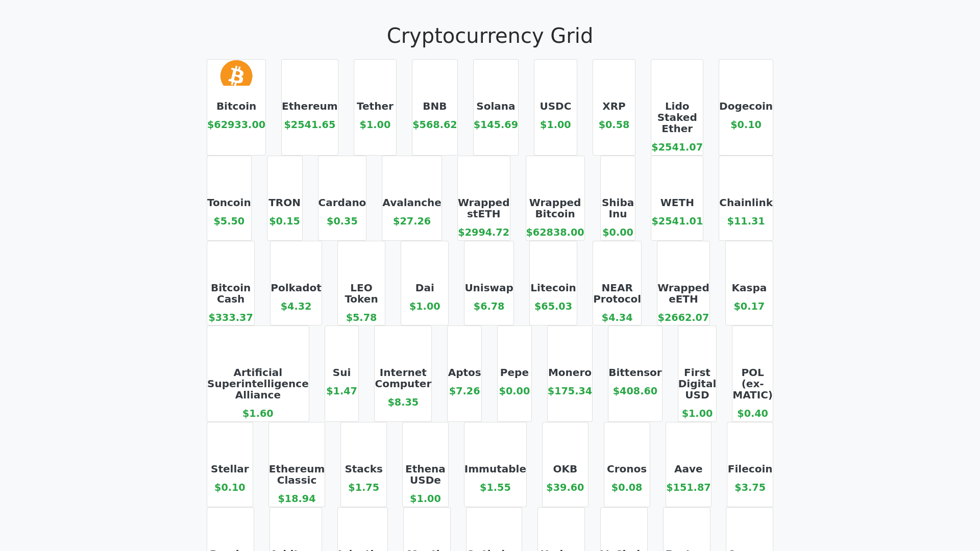Image resolution: width=980 pixels, height=551 pixels.
Task: Open the Bitcoin Cash card
Action: tap(230, 284)
